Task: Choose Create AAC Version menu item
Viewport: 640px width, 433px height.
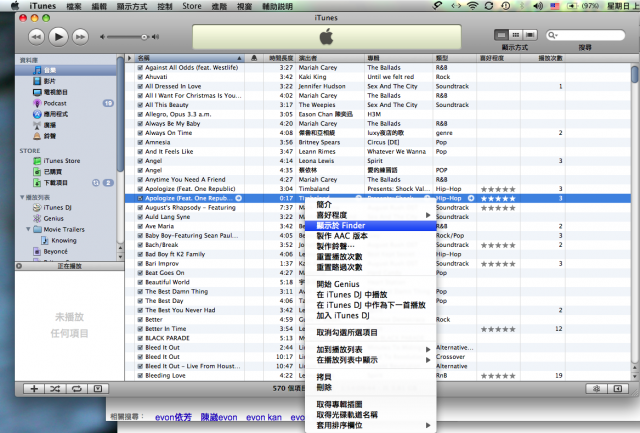Action: [371, 236]
